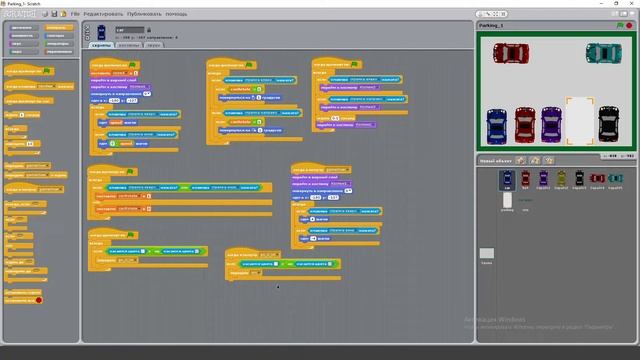Screen dimensions: 640x360
Task: Click paint new sprite button
Action: [520, 160]
